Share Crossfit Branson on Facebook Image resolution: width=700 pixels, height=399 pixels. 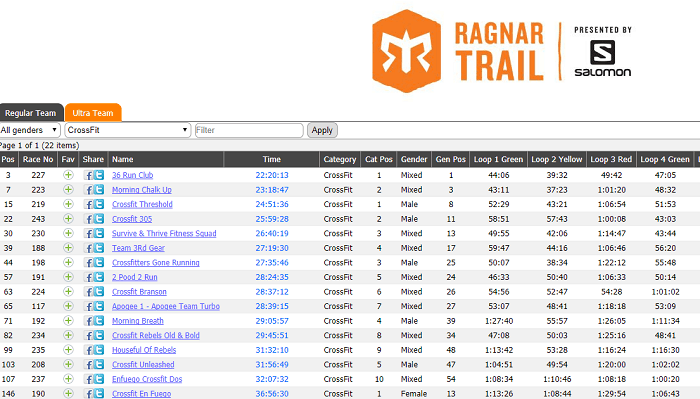[88, 292]
